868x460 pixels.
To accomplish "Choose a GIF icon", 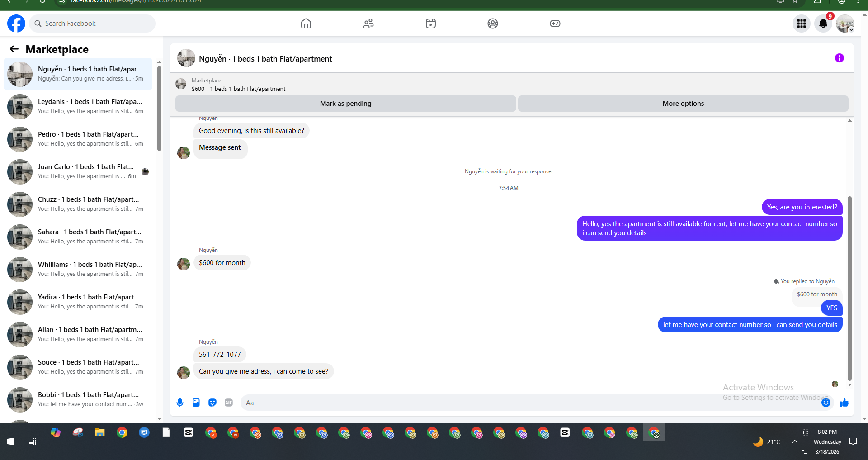I will point(229,403).
